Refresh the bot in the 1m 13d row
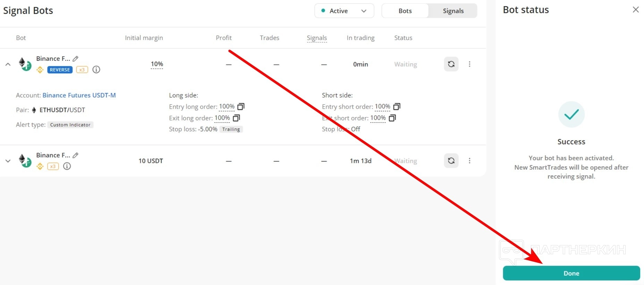Image resolution: width=644 pixels, height=285 pixels. [451, 161]
